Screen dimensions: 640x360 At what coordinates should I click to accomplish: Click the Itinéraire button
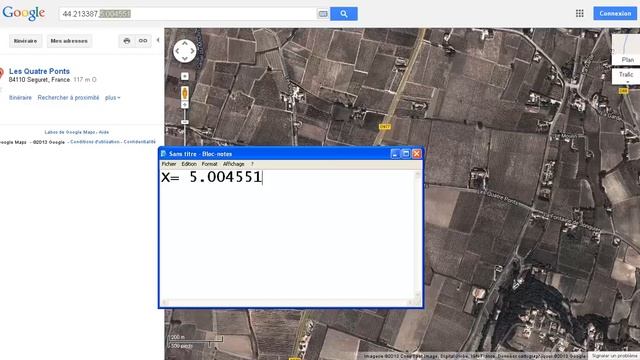25,41
